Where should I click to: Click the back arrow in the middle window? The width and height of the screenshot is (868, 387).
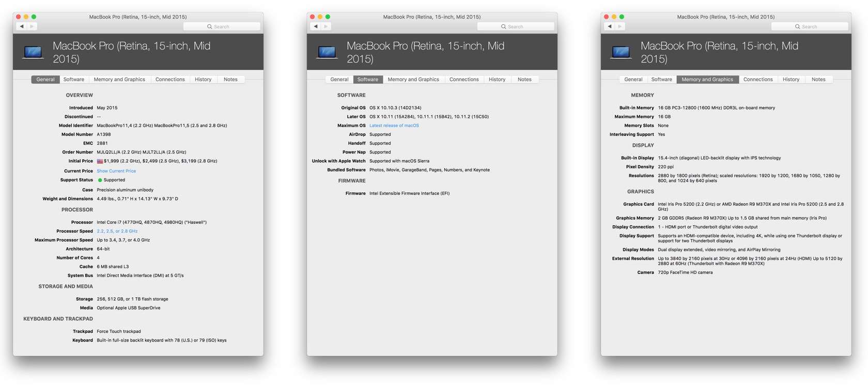pos(316,26)
